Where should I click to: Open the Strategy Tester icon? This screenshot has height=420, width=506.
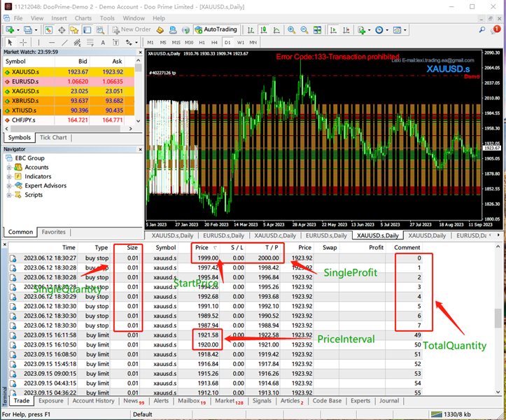pyautogui.click(x=100, y=30)
